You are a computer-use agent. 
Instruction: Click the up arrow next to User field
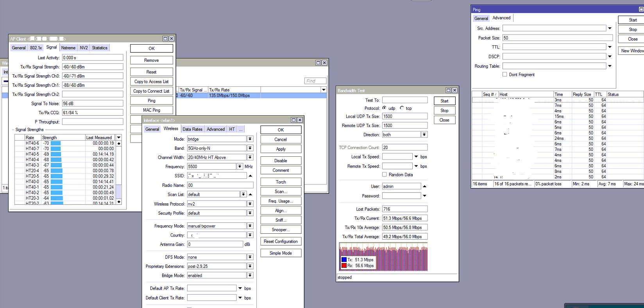coord(424,186)
